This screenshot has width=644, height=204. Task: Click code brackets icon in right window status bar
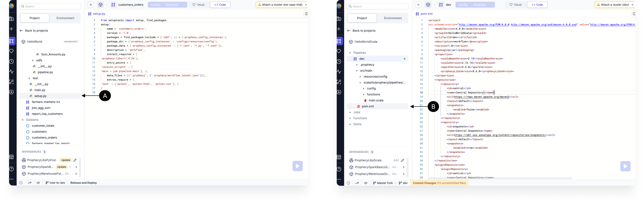click(x=366, y=183)
